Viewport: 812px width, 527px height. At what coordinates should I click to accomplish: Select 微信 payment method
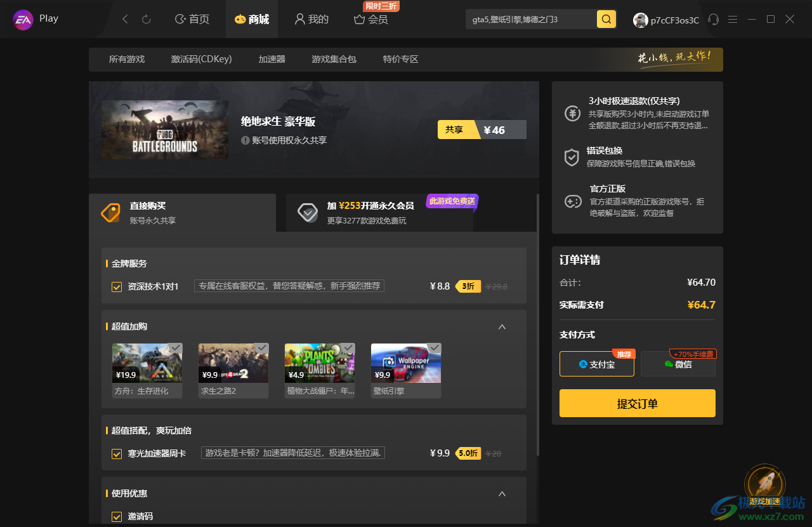pos(678,364)
